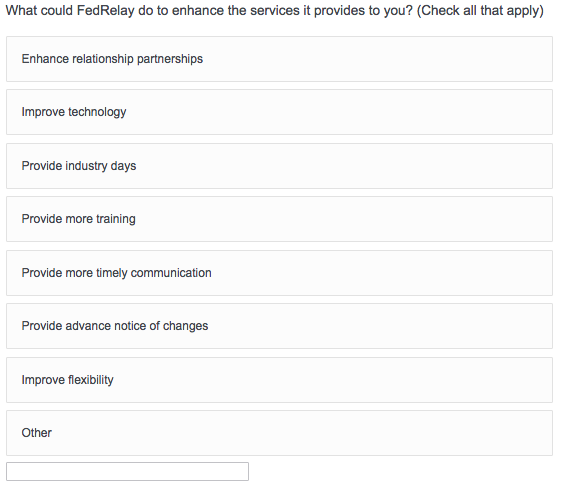Click Provide advance notice of changes text

click(x=115, y=326)
